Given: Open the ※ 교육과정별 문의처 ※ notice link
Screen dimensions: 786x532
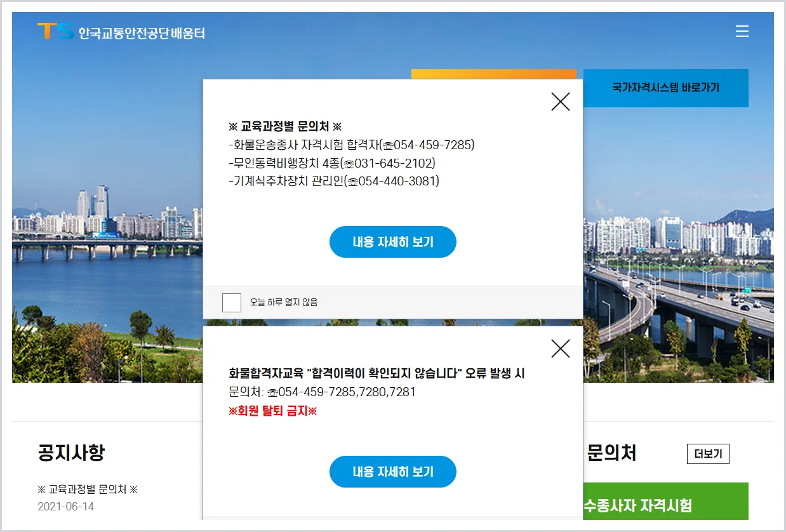Looking at the screenshot, I should click(x=88, y=489).
